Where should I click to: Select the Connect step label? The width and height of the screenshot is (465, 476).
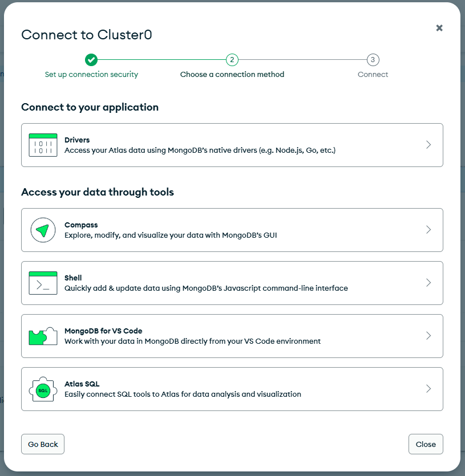tap(373, 74)
